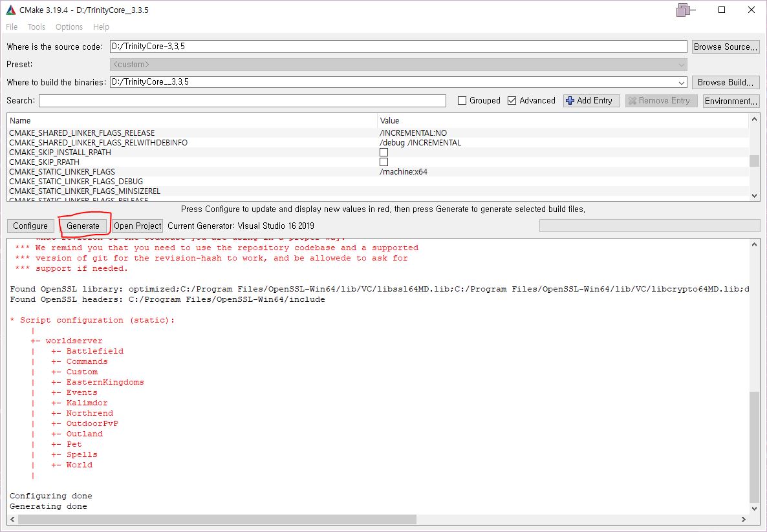This screenshot has width=767, height=532.
Task: Check the CMAKE_SKIP_INSTALL_RPATH checkbox
Action: point(384,152)
